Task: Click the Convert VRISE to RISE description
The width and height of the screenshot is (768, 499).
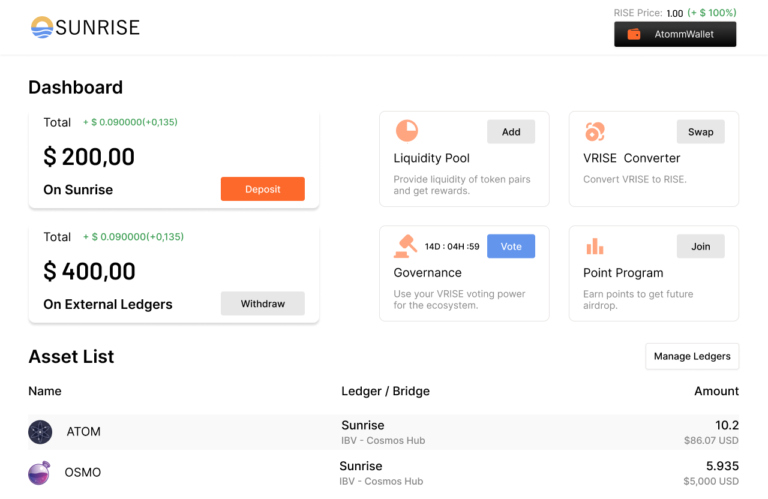Action: [635, 180]
